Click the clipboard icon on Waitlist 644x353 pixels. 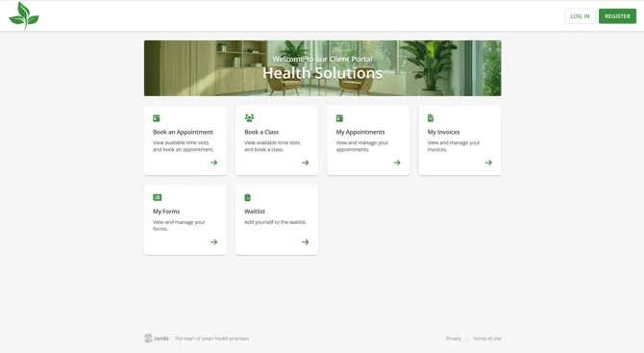[248, 198]
